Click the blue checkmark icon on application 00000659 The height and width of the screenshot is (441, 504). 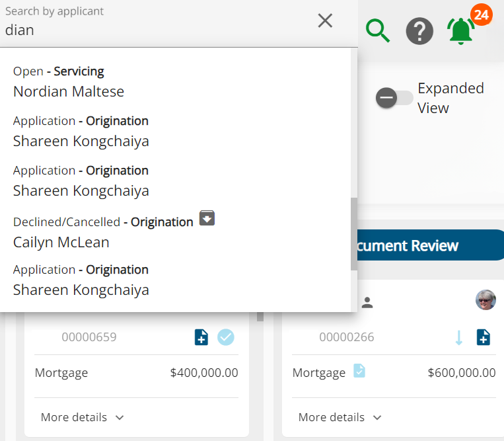tap(226, 337)
